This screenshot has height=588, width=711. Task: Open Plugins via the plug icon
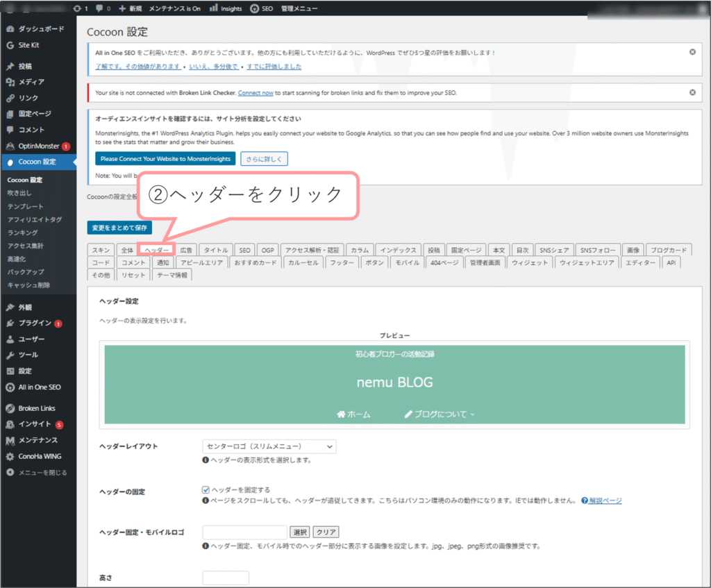tap(10, 323)
